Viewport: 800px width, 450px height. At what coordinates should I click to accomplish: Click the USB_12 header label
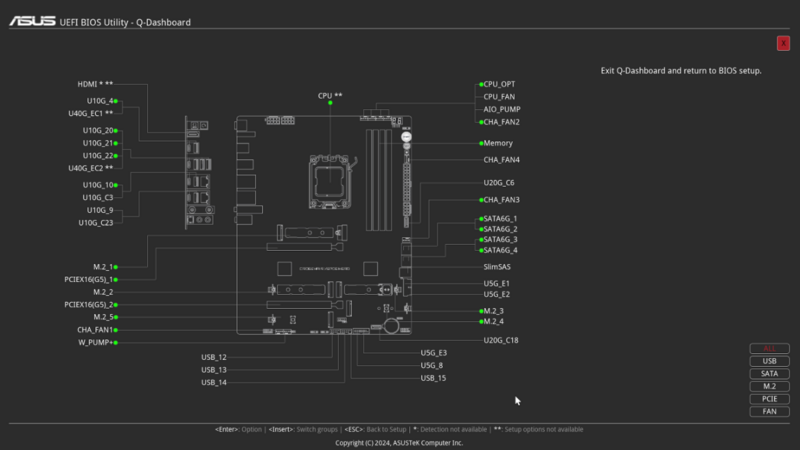click(x=214, y=357)
